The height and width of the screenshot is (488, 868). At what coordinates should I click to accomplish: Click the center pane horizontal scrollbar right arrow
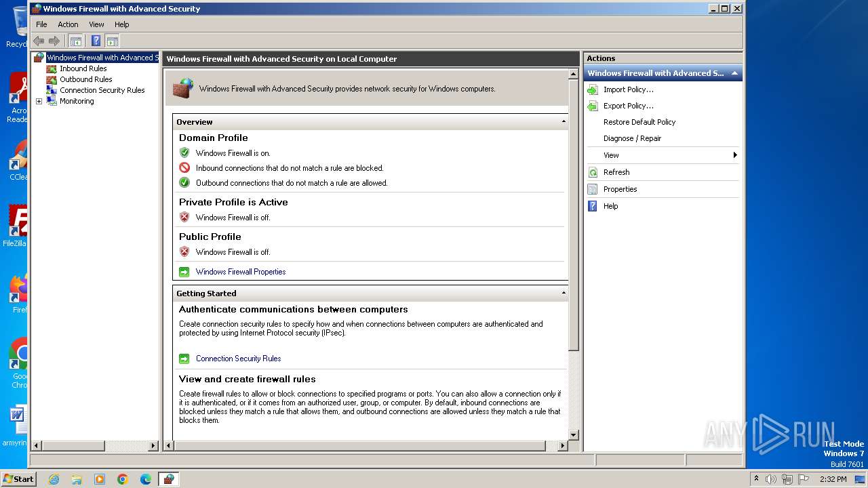pos(562,446)
